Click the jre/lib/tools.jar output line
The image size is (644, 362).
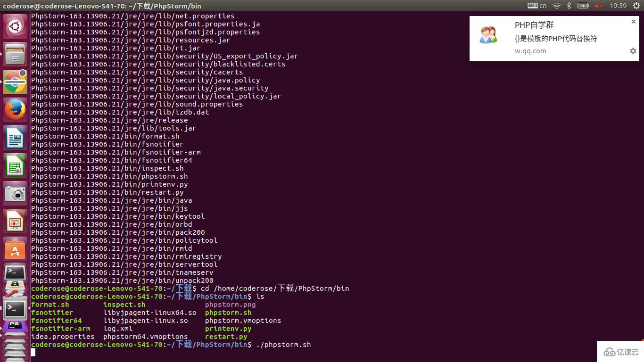click(114, 128)
